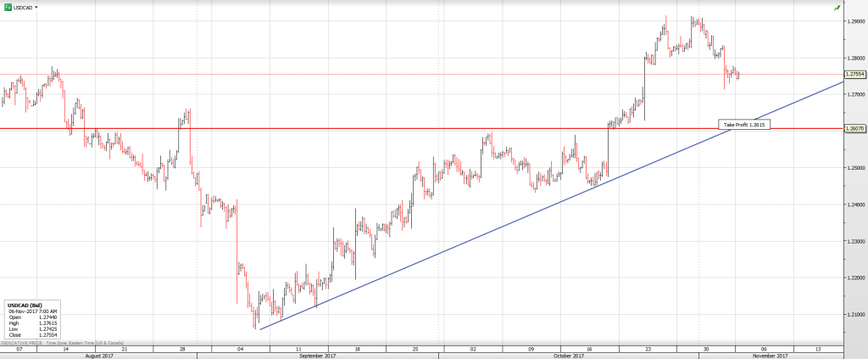Click the August 2017 month label

coord(98,356)
